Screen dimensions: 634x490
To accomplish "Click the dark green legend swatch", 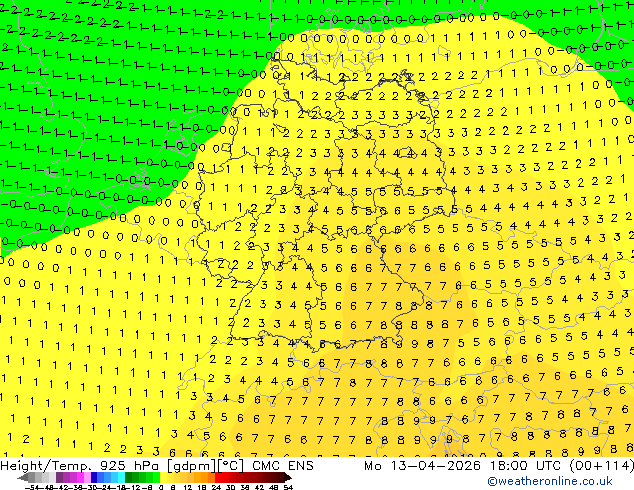I will click(128, 477).
